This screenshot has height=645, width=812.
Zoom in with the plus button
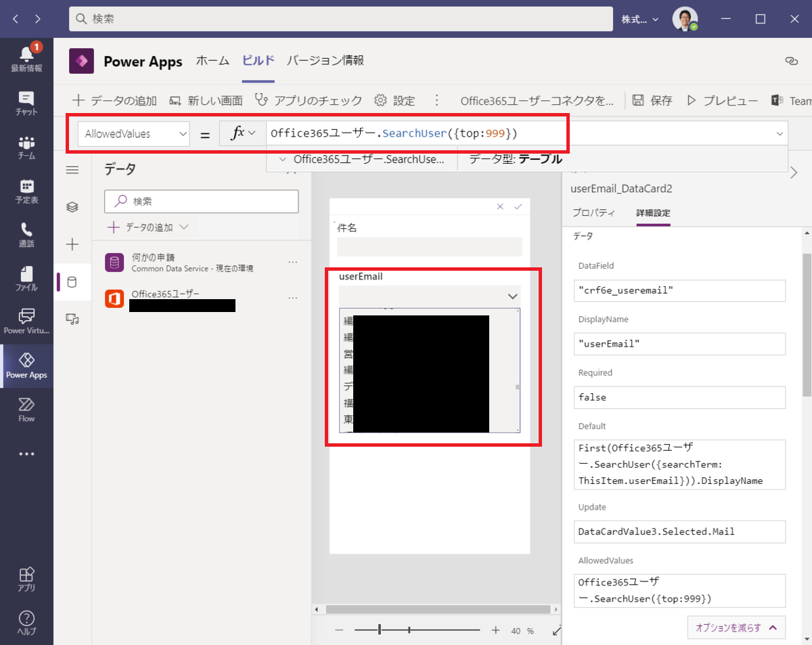tap(495, 630)
